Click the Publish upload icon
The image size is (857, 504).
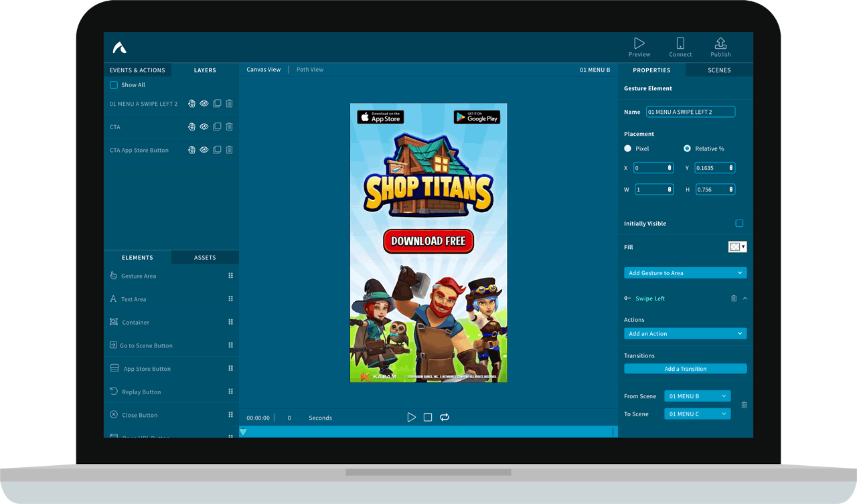pos(720,44)
